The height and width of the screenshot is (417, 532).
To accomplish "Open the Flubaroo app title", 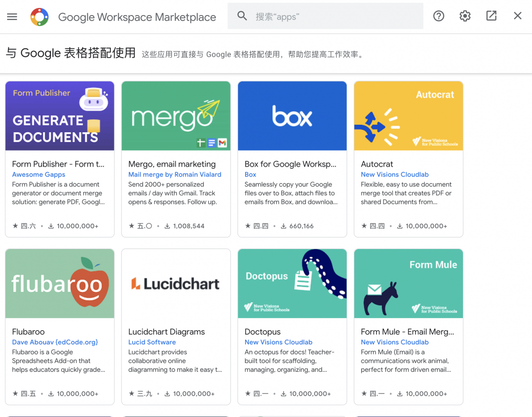I will [x=28, y=331].
